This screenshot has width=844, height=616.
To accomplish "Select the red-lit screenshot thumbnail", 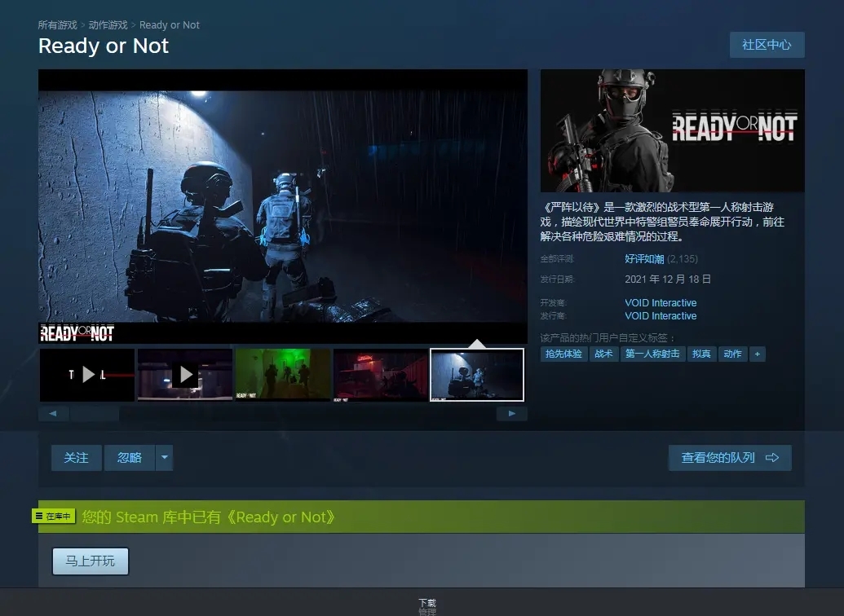I will point(381,375).
